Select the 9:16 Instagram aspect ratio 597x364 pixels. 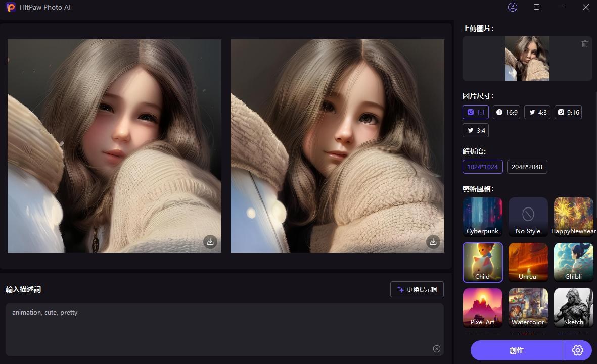coord(568,112)
